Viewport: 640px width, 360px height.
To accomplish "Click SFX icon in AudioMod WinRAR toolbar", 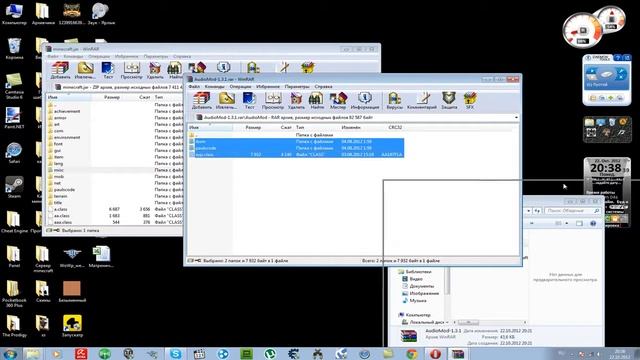I will click(470, 100).
